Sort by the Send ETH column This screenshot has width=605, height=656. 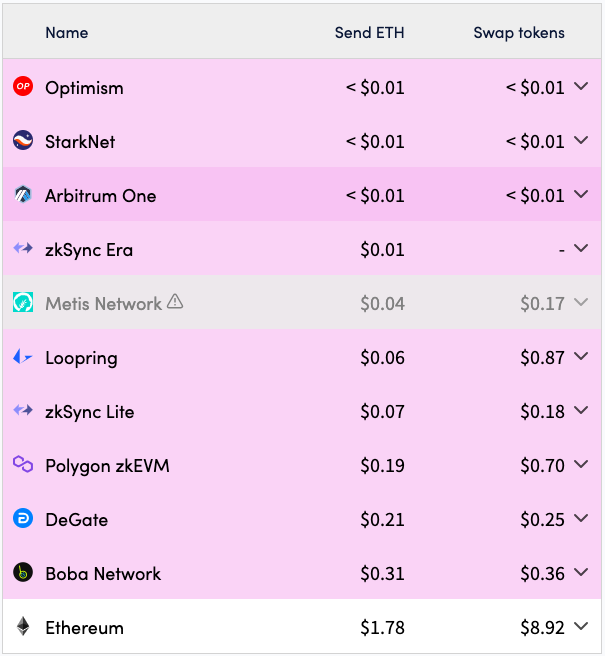click(369, 33)
